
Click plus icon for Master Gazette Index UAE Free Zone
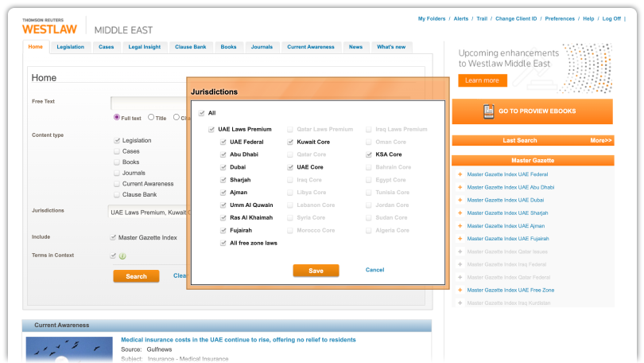point(460,290)
